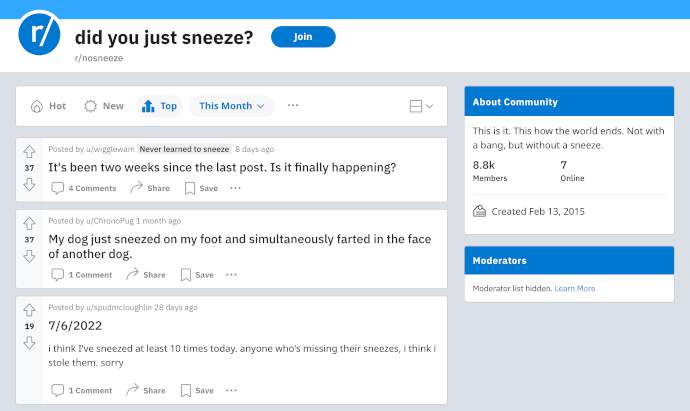The image size is (690, 411).
Task: Upvote the 7/6/2022 post
Action: point(29,310)
